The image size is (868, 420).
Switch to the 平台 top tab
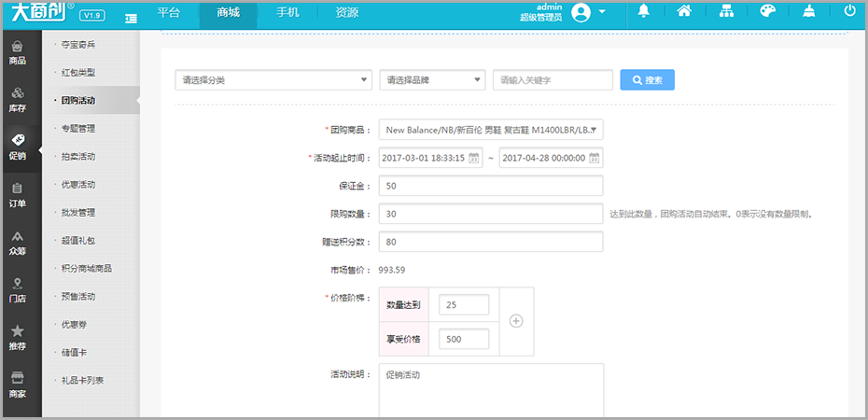pos(169,13)
